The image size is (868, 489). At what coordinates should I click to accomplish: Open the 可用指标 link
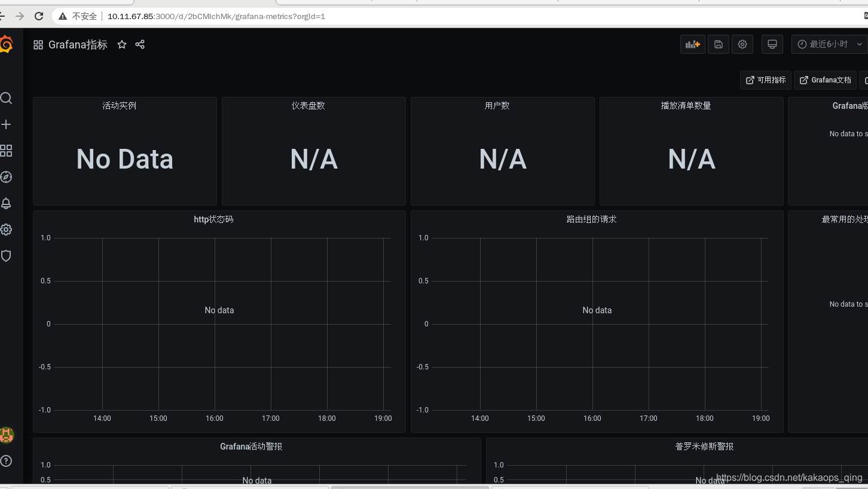766,80
